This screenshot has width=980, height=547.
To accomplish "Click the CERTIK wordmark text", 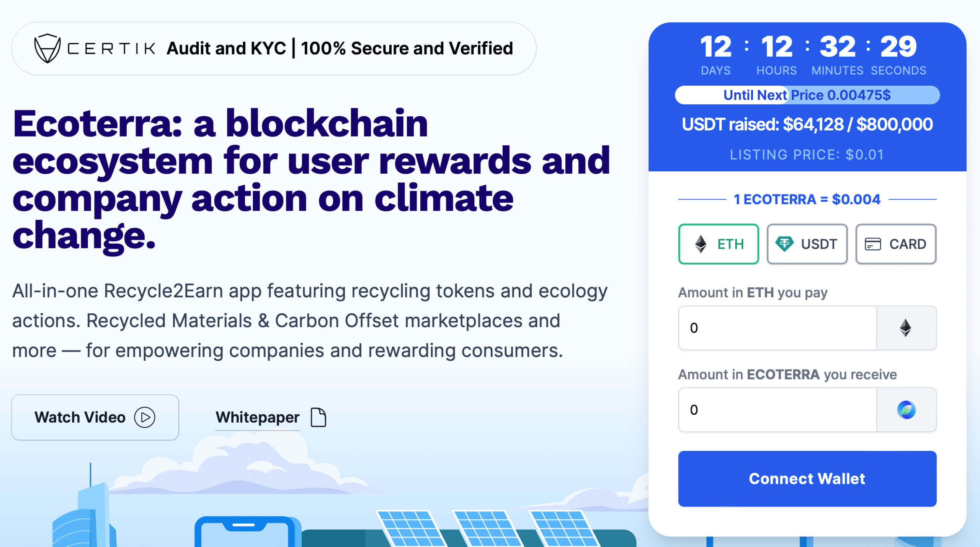I will pos(111,49).
